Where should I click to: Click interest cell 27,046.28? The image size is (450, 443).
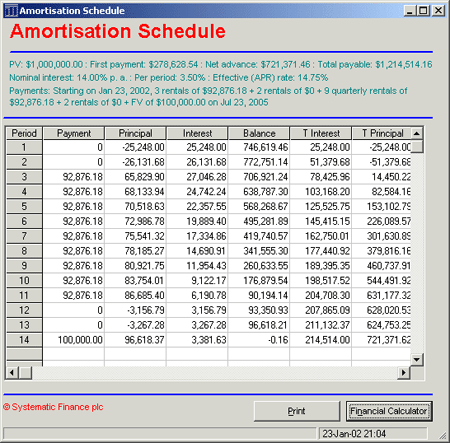(x=197, y=177)
